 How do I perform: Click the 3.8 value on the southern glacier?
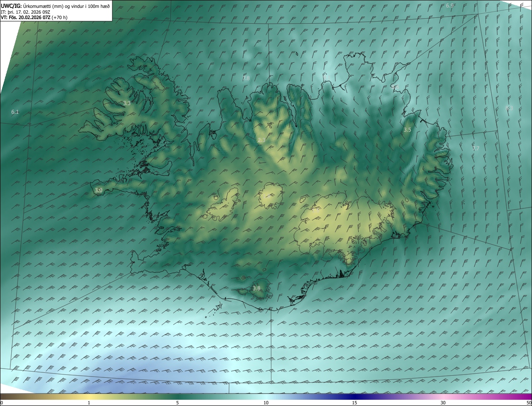point(256,288)
